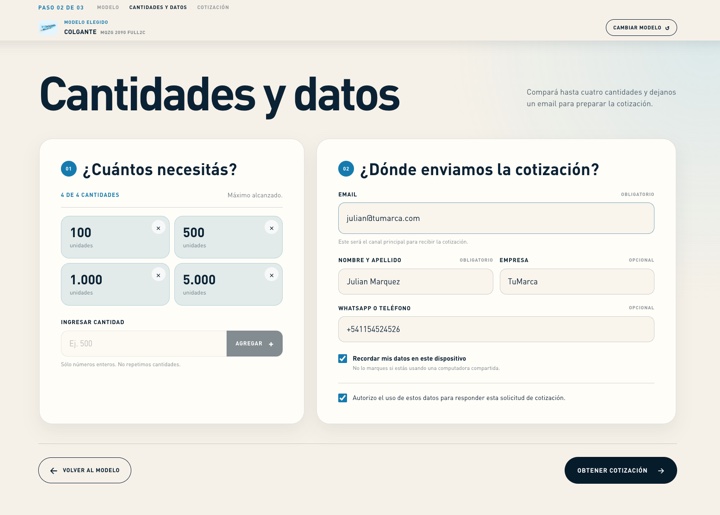Click the 5.000 quantity card

(x=228, y=285)
